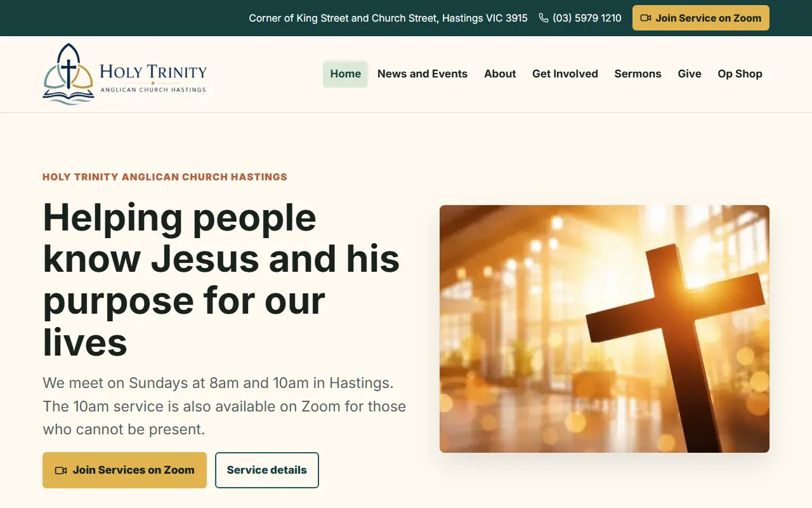The height and width of the screenshot is (508, 812).
Task: Click the top bar Join Service on Zoom button
Action: coord(701,18)
